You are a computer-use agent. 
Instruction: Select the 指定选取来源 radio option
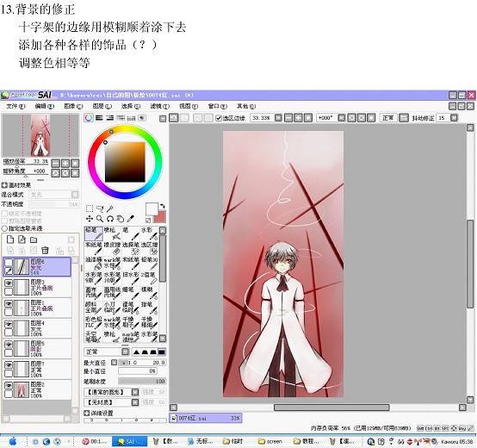(x=4, y=228)
